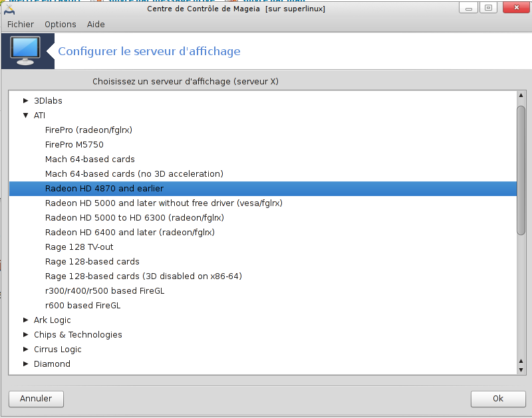Expand the Ark Logic group
The image size is (532, 418).
pyautogui.click(x=25, y=320)
